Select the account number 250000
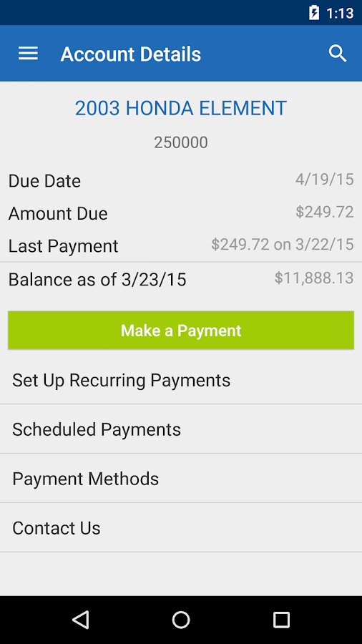This screenshot has width=362, height=644. (181, 142)
